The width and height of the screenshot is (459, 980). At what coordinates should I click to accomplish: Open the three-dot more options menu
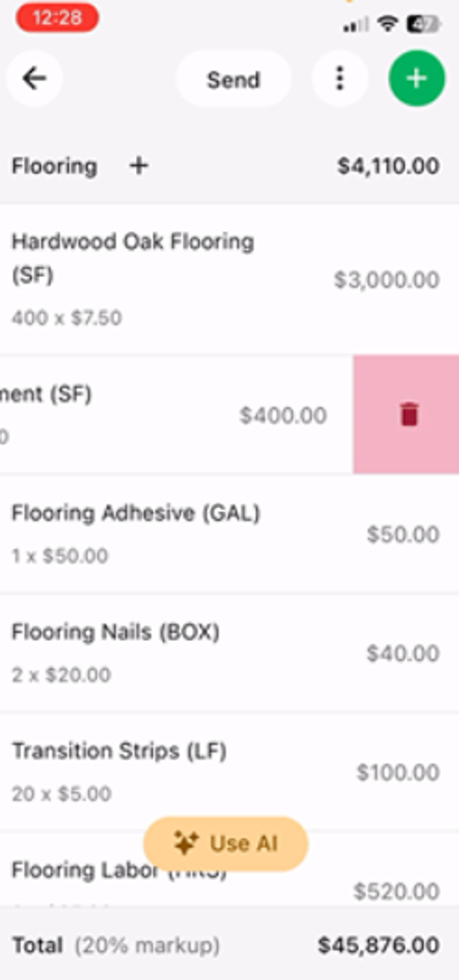coord(340,78)
